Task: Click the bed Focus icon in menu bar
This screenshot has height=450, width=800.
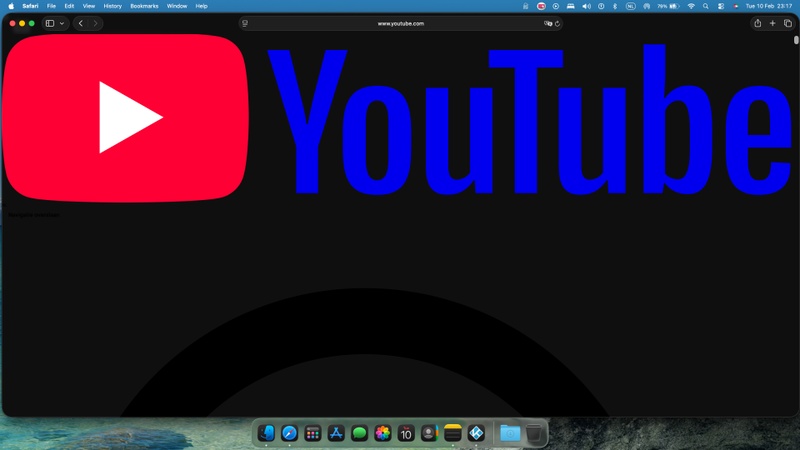Action: tap(570, 6)
